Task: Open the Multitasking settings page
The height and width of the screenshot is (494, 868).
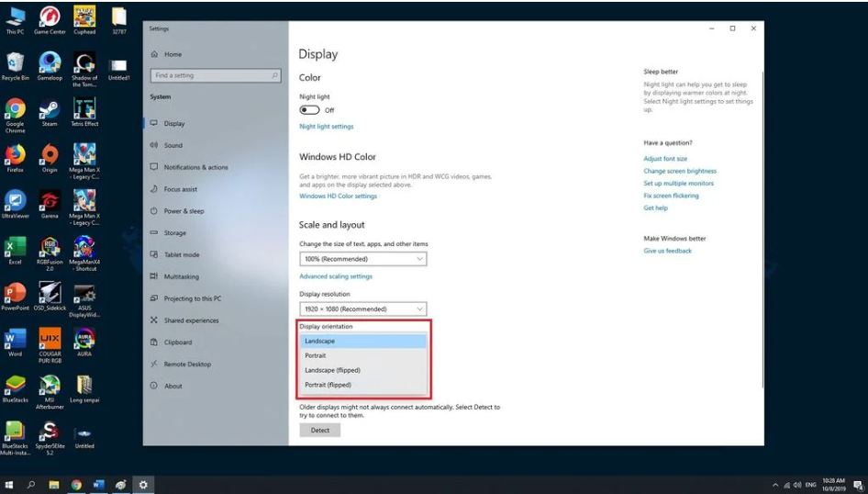Action: (x=181, y=276)
